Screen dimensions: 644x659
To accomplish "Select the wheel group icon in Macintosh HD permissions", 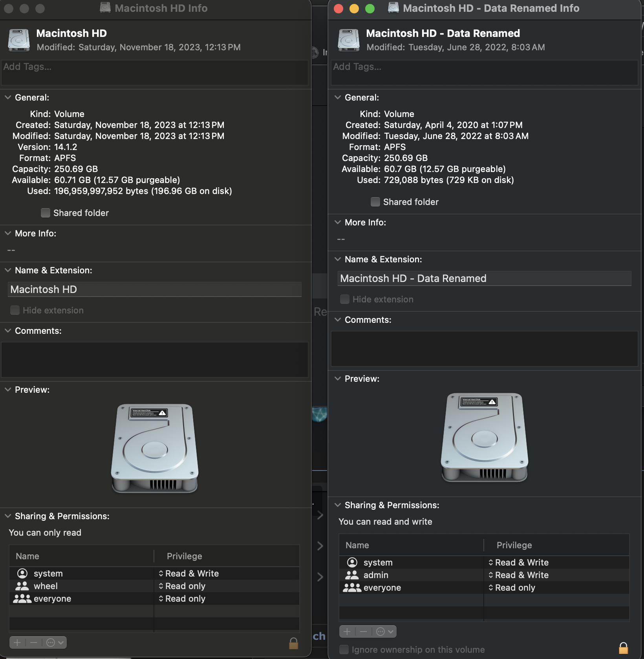I will coord(22,586).
